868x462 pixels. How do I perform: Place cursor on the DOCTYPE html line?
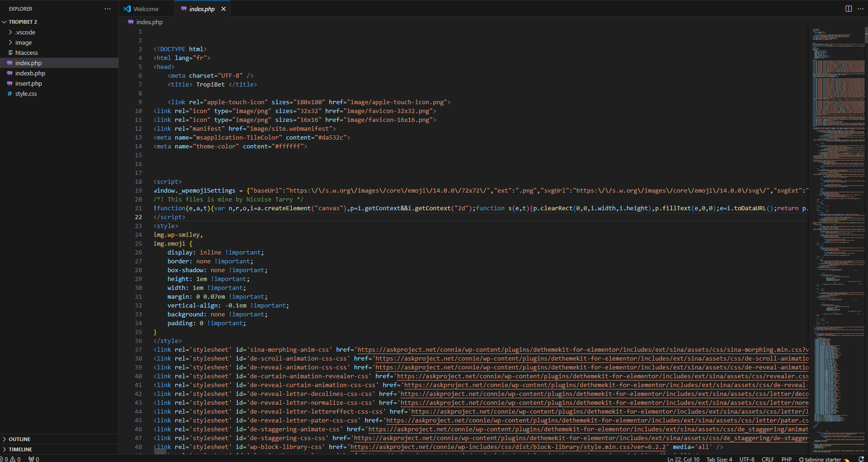click(180, 49)
